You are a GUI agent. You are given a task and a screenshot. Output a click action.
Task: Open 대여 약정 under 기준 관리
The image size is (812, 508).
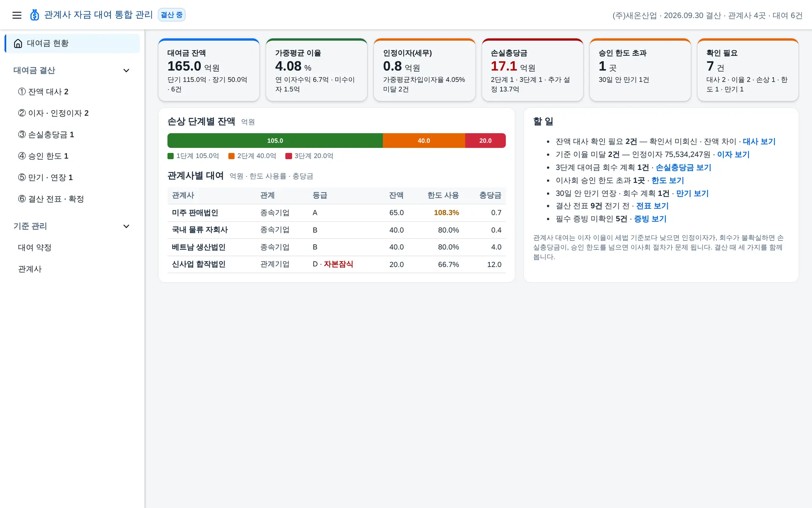point(72,248)
